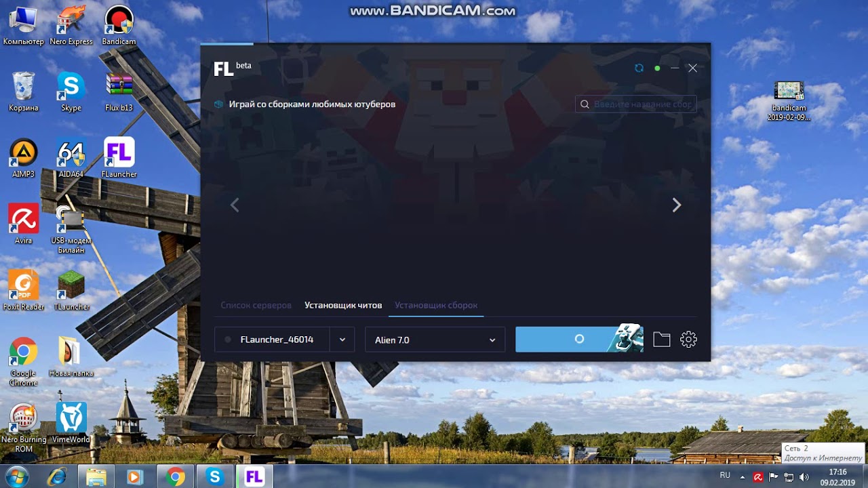Open the Windows Start menu
Screen dimensions: 868x488
16,476
